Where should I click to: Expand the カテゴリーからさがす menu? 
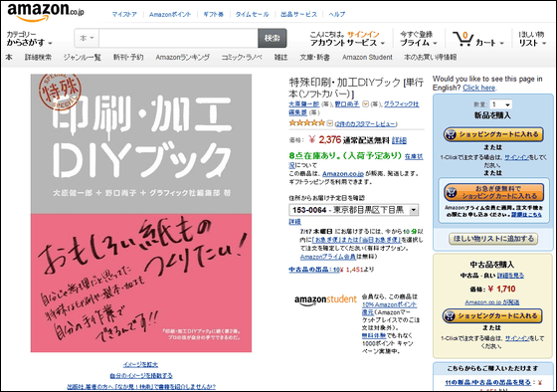29,39
